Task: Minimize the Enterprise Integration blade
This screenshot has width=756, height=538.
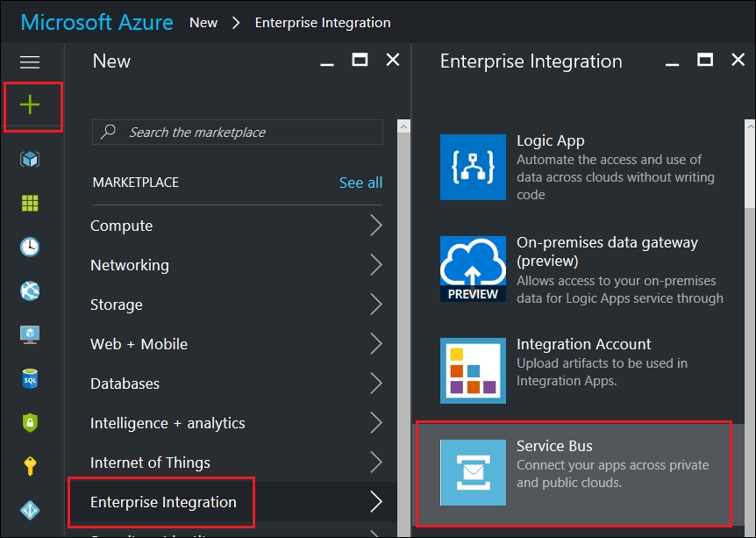Action: (x=672, y=64)
